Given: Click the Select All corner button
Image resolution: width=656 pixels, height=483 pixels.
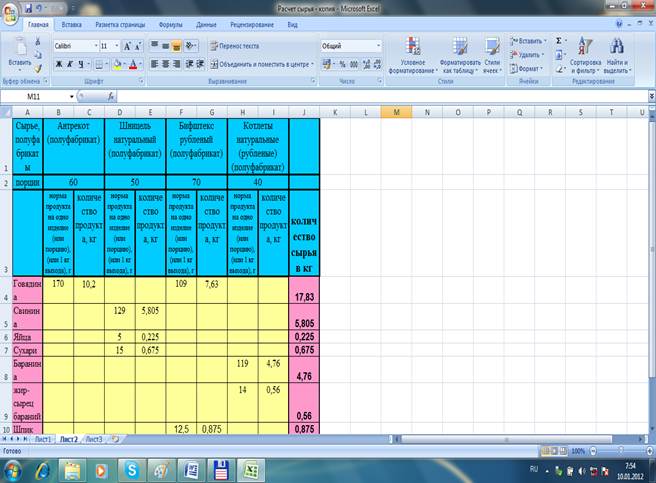Looking at the screenshot, I should point(6,112).
